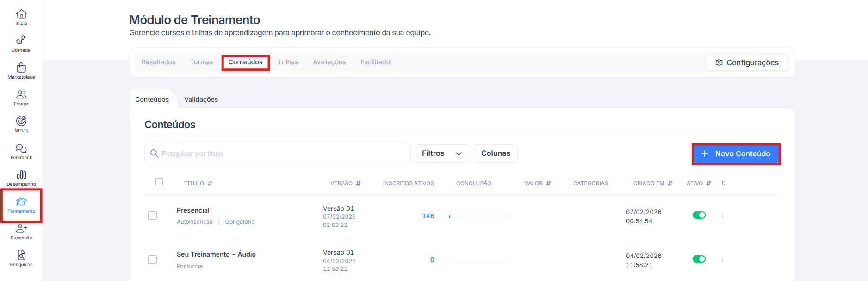Screen dimensions: 868x281
Task: Open the Validações sub-tab
Action: (x=201, y=99)
